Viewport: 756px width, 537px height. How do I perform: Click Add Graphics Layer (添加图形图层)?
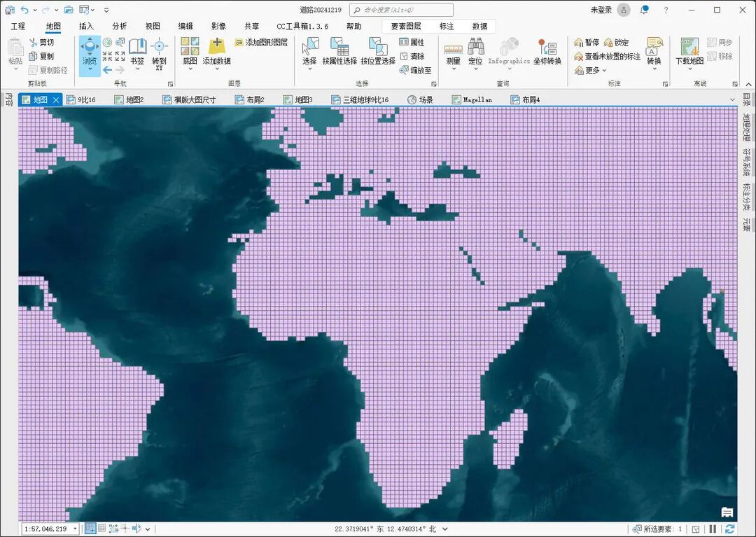point(261,43)
